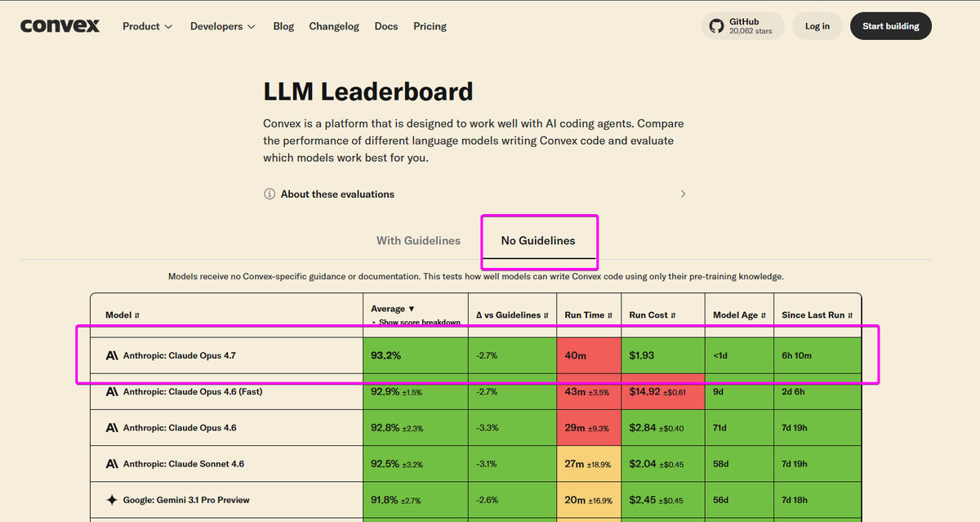Sort by Run Time column sort icon
The width and height of the screenshot is (980, 522).
coord(608,315)
